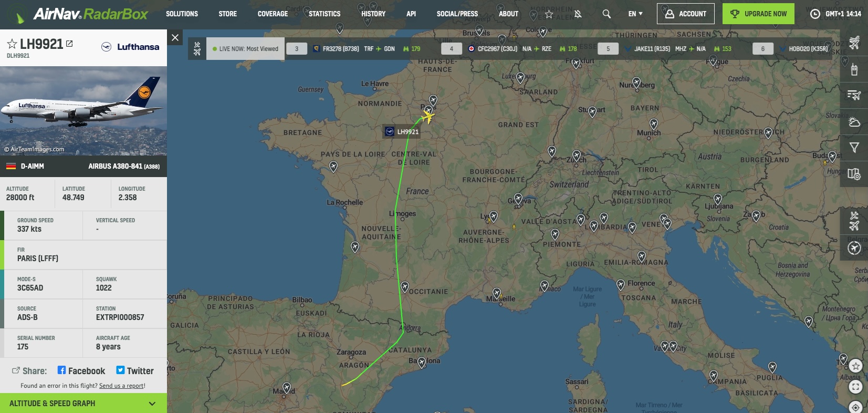
Task: Click the airport pin near Florence
Action: pos(621,285)
